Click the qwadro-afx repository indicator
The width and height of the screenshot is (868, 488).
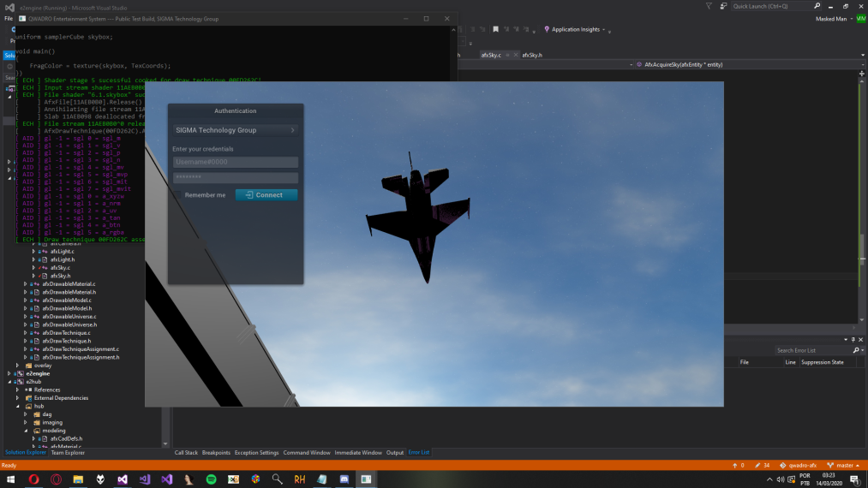click(x=798, y=466)
